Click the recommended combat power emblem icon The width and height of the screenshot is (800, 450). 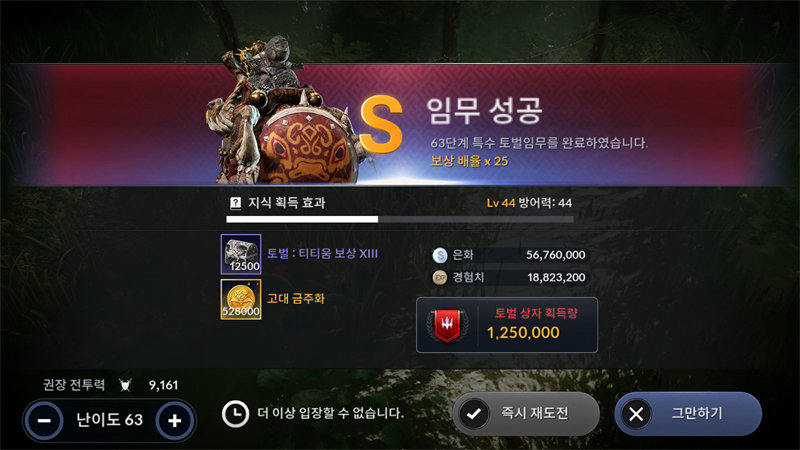point(126,385)
